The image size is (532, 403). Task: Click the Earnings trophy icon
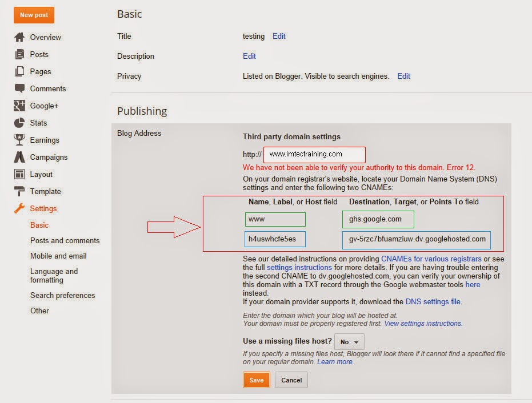click(19, 140)
